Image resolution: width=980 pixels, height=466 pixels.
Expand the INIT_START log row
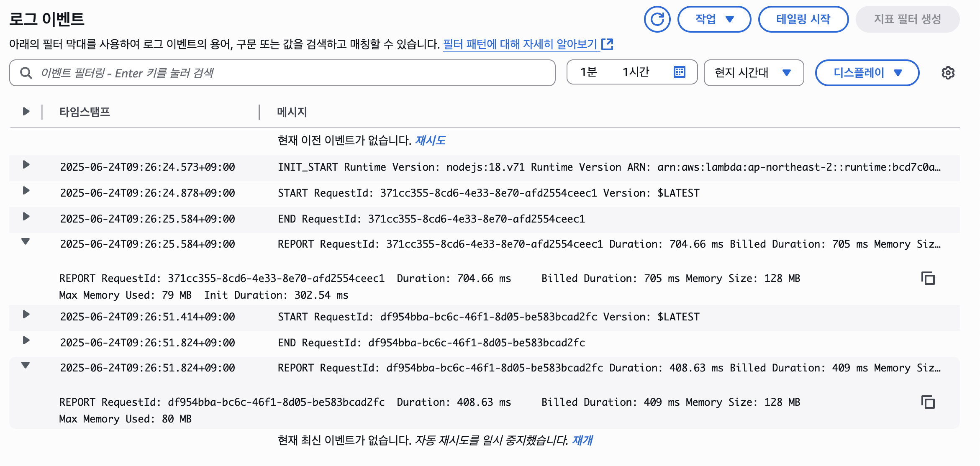pyautogui.click(x=26, y=165)
